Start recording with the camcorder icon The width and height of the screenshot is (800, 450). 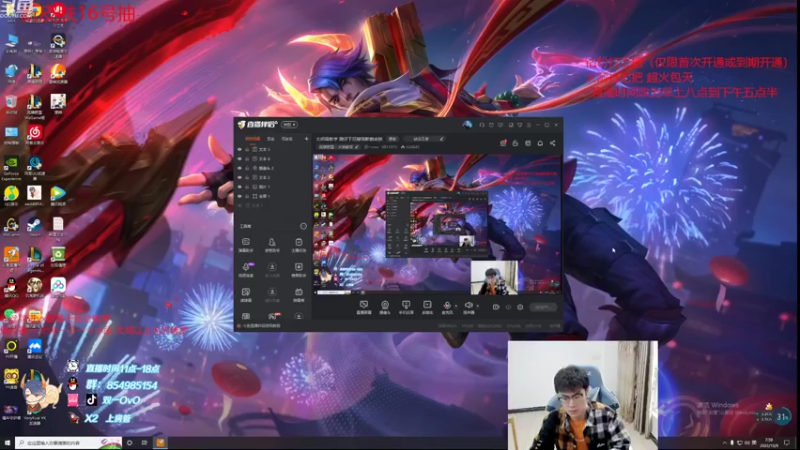(496, 307)
